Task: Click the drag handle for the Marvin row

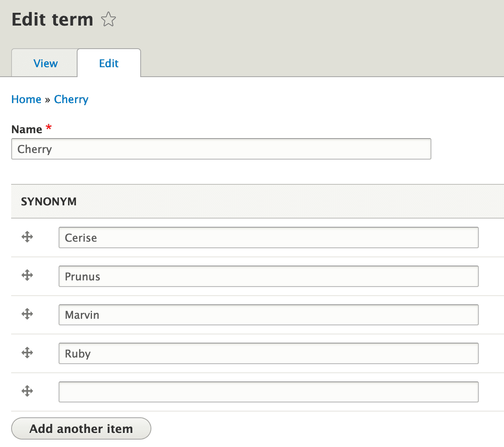Action: 27,314
